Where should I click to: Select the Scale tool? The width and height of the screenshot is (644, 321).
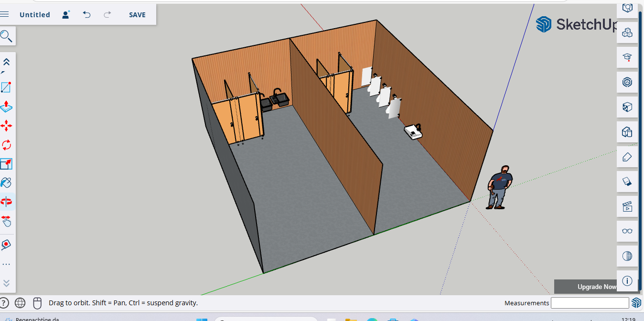click(x=6, y=164)
